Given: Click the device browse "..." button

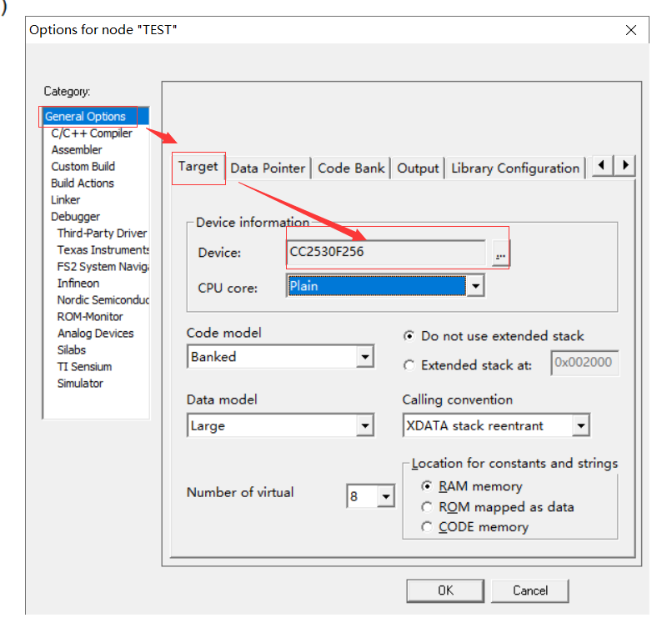Looking at the screenshot, I should (x=499, y=253).
